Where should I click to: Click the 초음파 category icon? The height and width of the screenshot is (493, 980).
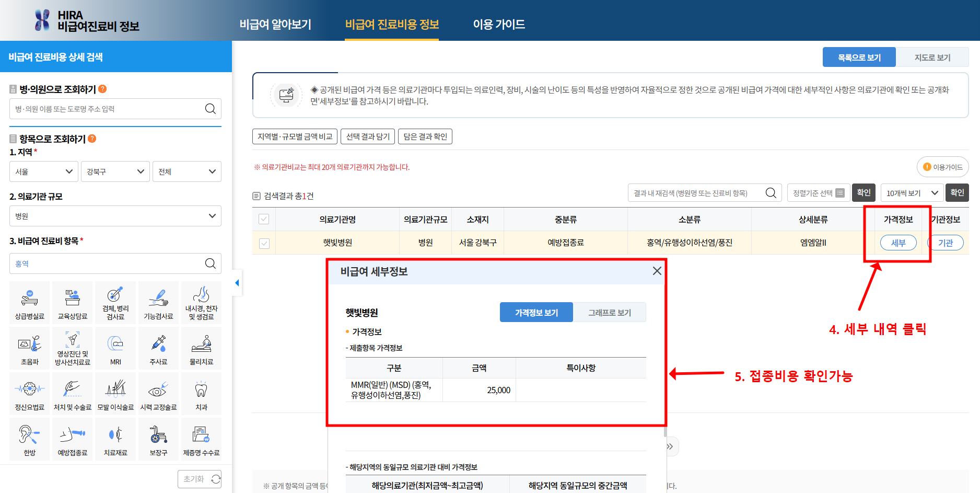pos(29,348)
